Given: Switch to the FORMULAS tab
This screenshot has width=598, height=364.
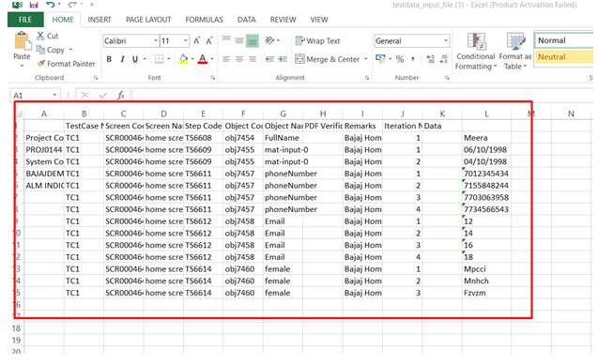Looking at the screenshot, I should (x=204, y=20).
